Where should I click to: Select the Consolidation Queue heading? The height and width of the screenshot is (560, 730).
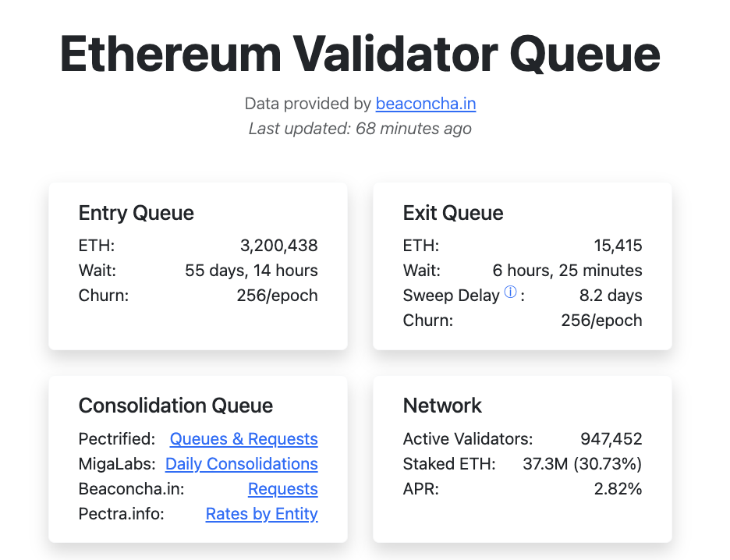[175, 406]
